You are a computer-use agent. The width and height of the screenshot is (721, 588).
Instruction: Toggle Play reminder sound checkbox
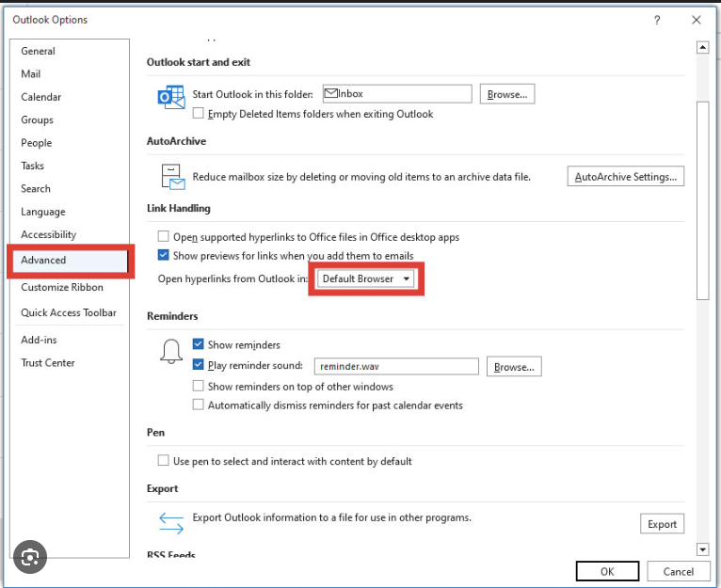coord(199,365)
